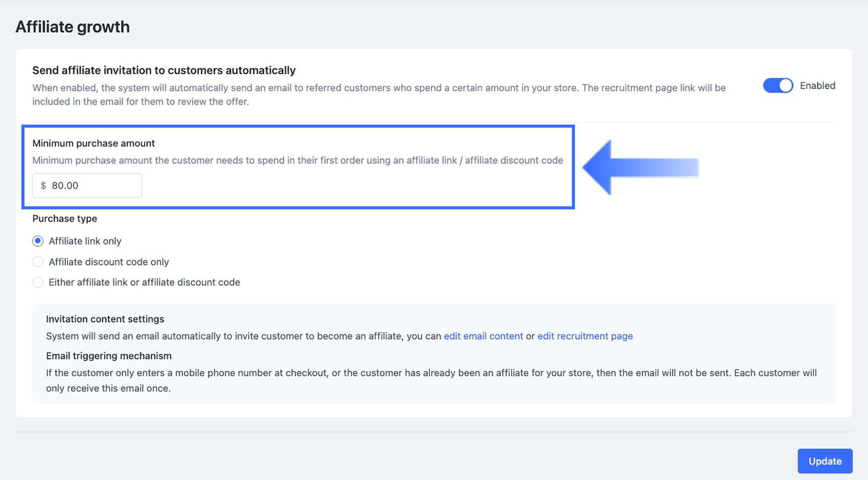Click the minimum purchase description text
Viewport: 868px width, 480px height.
(x=298, y=160)
